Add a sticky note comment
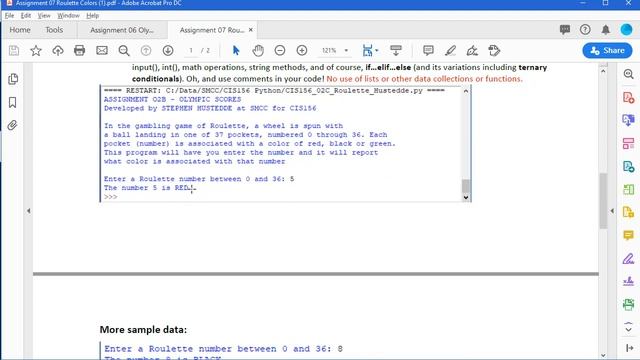The width and height of the screenshot is (640, 360). click(428, 50)
